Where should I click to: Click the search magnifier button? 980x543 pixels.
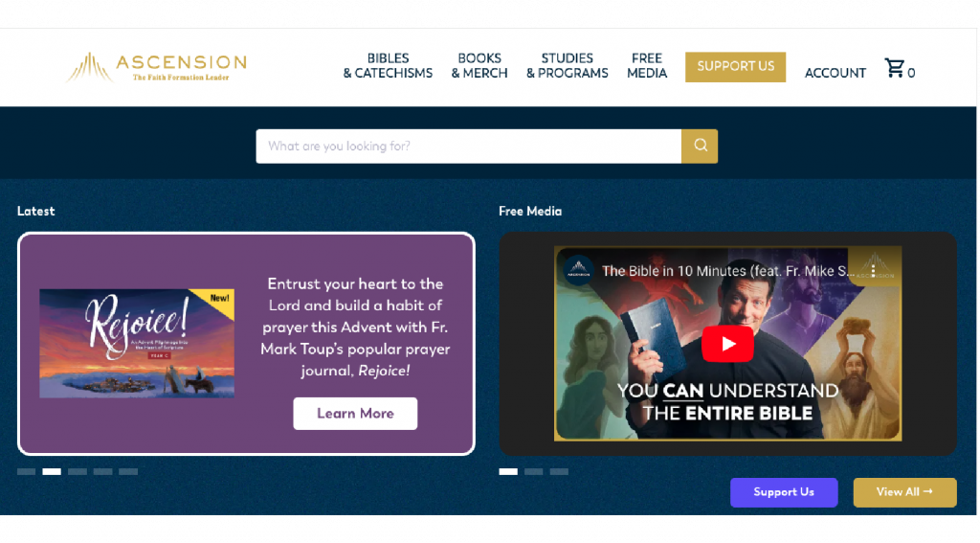(700, 147)
